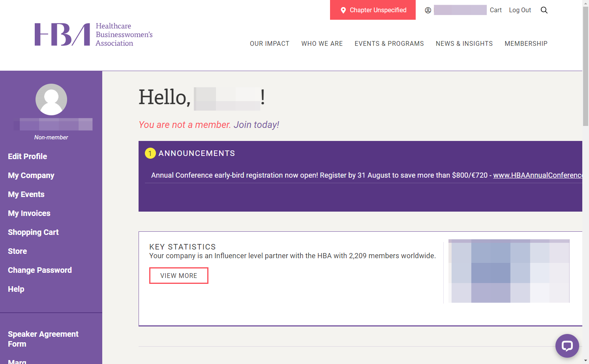
Task: Open the Membership menu
Action: point(526,43)
